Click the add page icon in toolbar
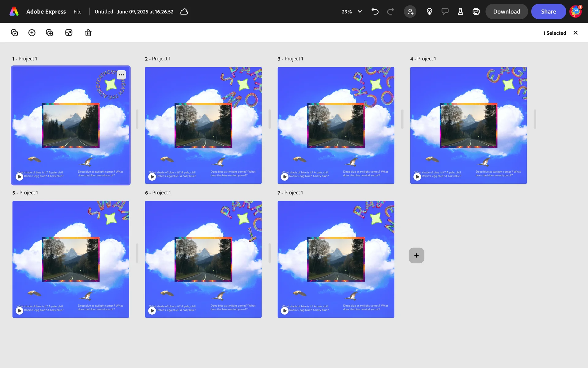588x368 pixels. coord(32,33)
